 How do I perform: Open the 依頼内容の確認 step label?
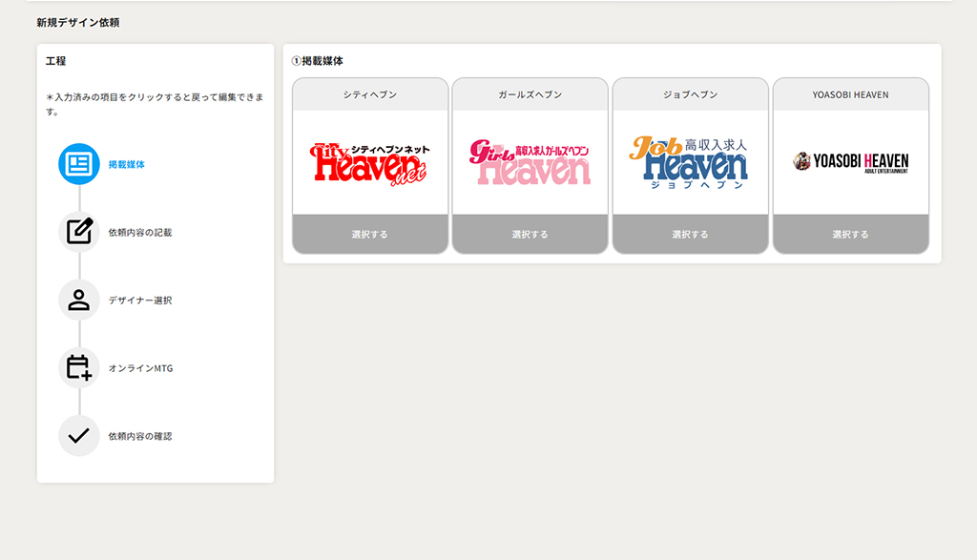(140, 436)
